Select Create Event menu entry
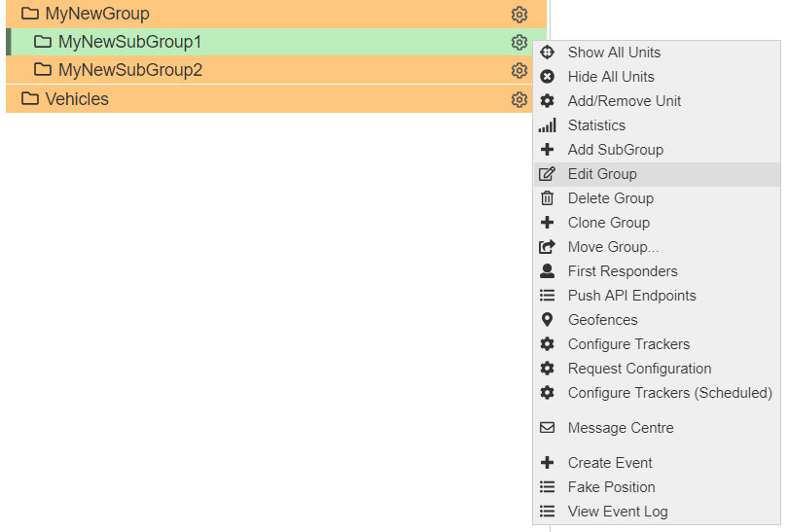This screenshot has height=532, width=788. 657,462
